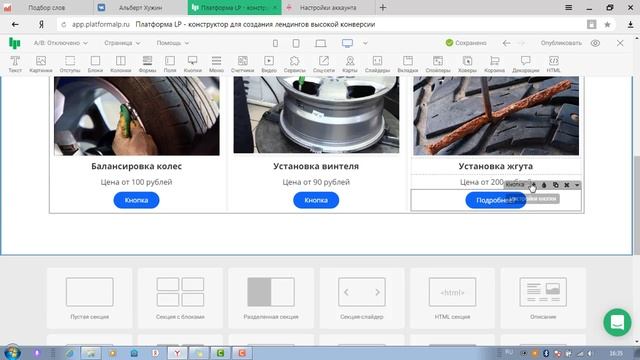
Task: Select the Картинка element tool
Action: (41, 64)
